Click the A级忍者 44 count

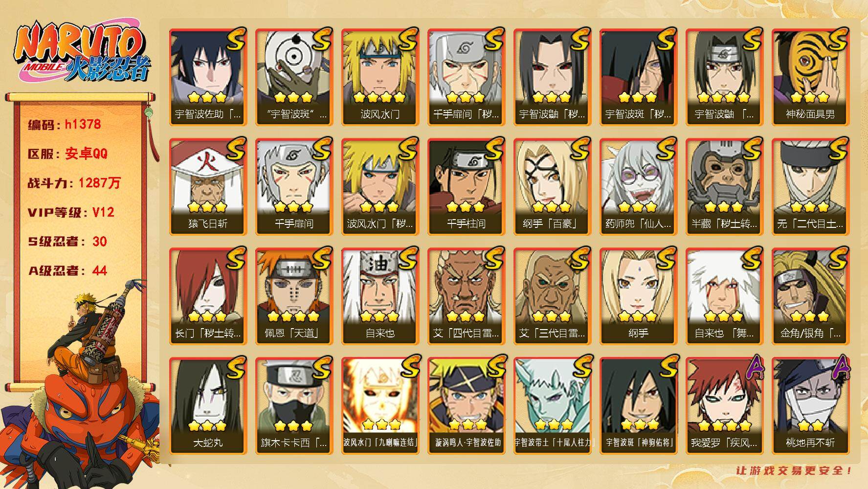(x=67, y=271)
